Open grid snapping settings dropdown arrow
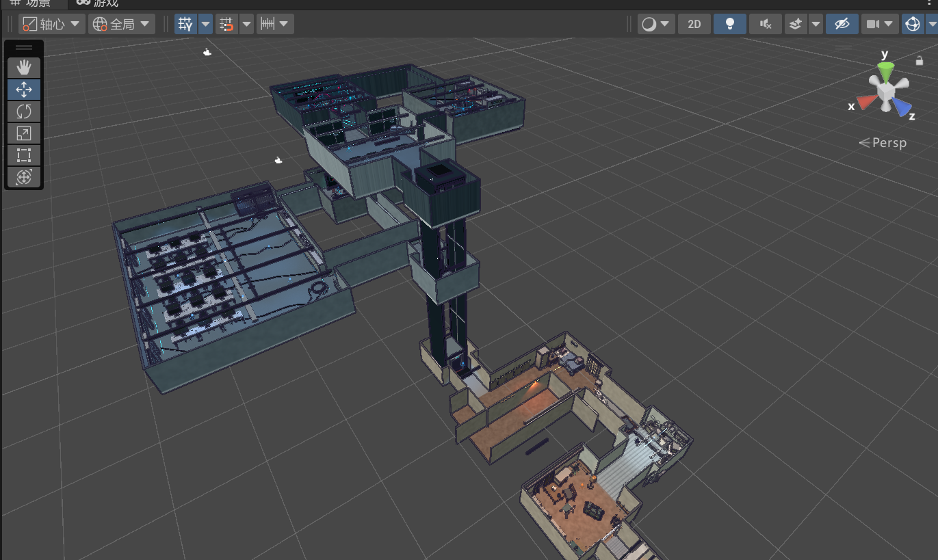 point(246,25)
